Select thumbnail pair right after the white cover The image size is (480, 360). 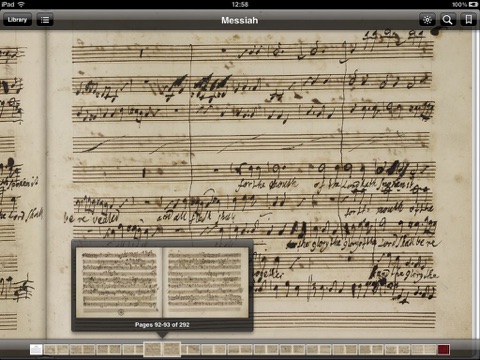(x=56, y=350)
